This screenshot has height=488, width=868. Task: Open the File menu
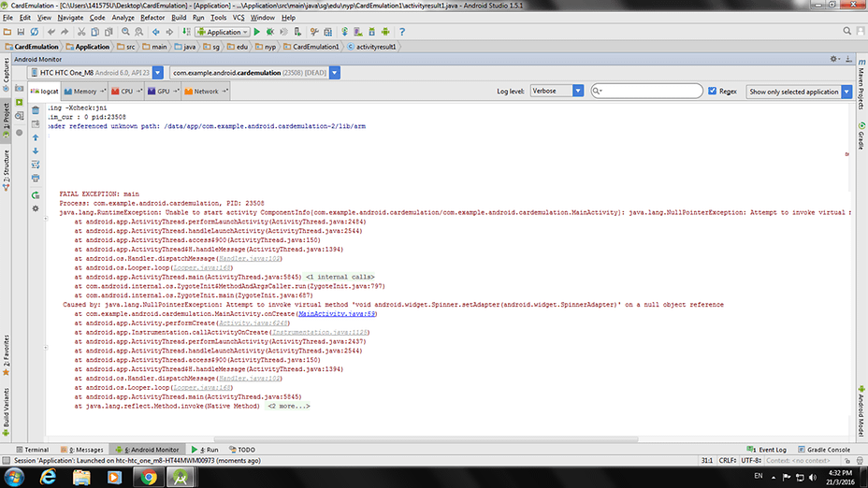coord(7,18)
